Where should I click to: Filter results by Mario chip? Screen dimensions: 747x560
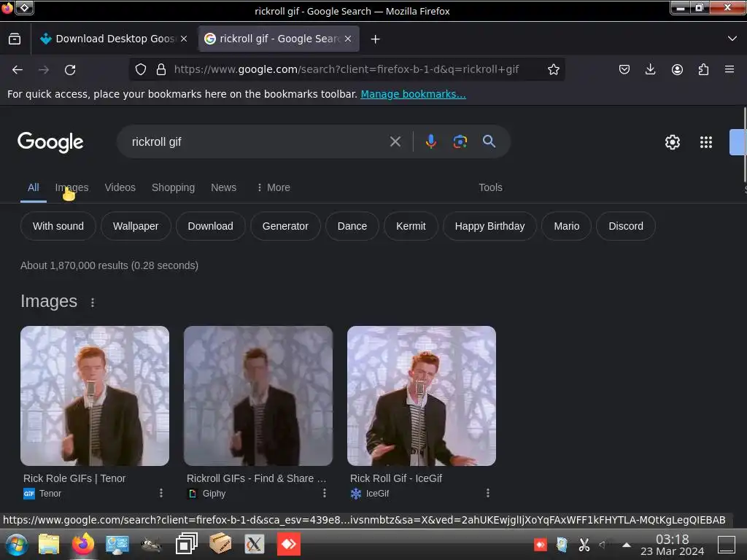(566, 226)
